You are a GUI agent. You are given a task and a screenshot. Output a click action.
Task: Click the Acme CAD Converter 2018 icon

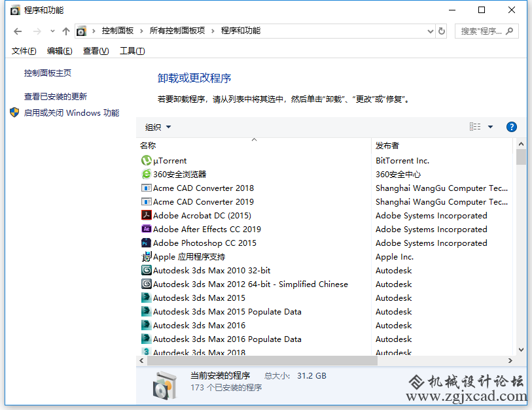(146, 188)
